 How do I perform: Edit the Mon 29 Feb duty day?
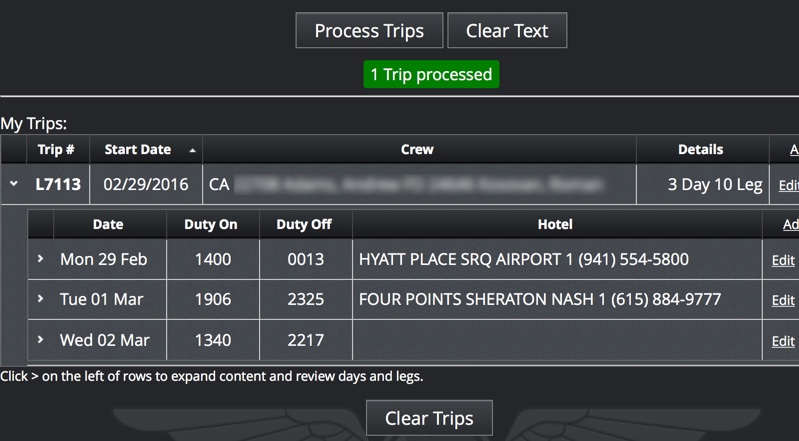coord(783,260)
